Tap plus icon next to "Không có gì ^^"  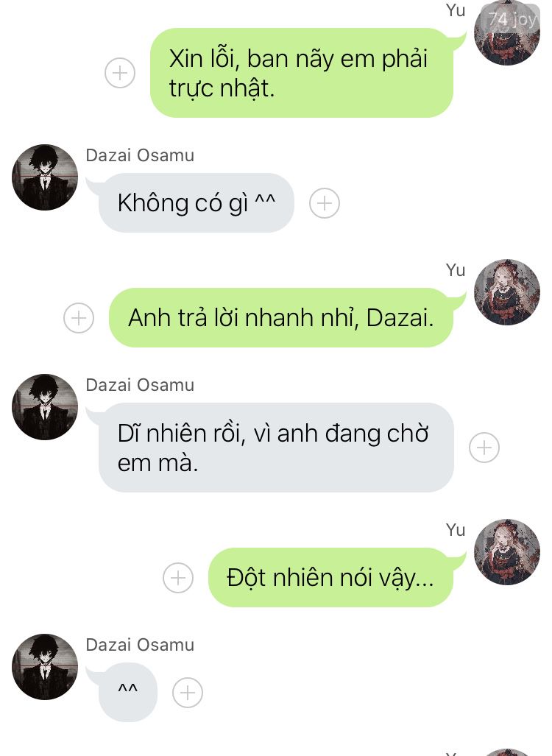(x=325, y=203)
